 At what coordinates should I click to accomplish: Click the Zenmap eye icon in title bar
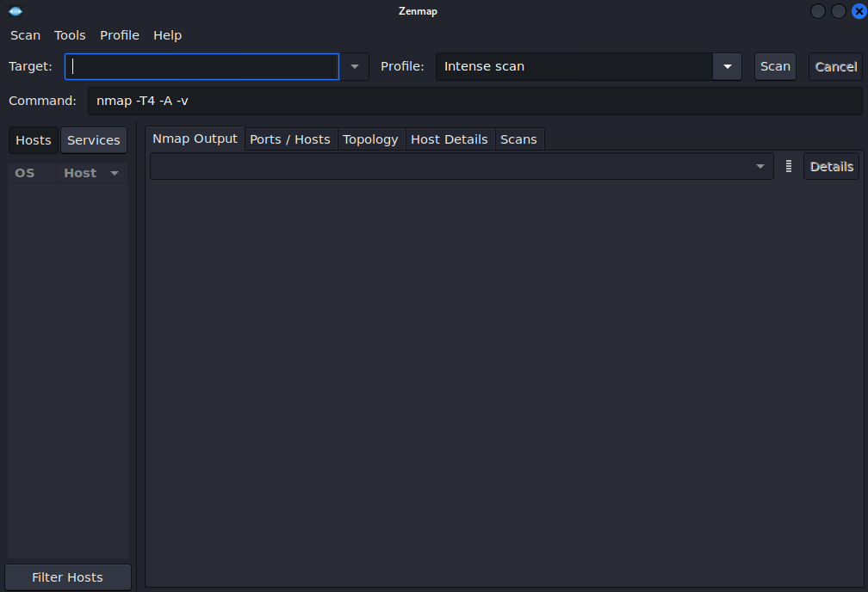click(15, 11)
